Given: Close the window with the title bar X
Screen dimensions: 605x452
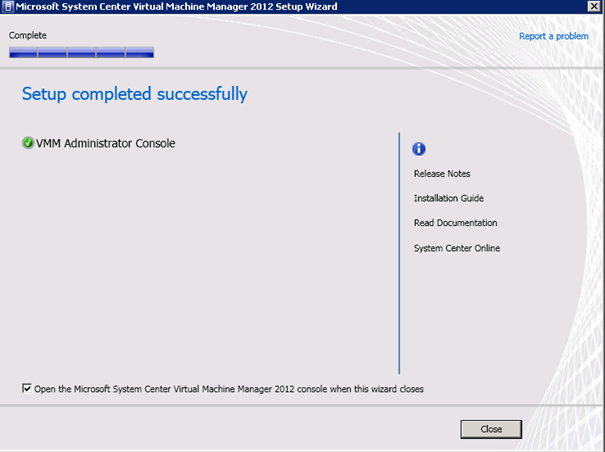Looking at the screenshot, I should pos(594,6).
